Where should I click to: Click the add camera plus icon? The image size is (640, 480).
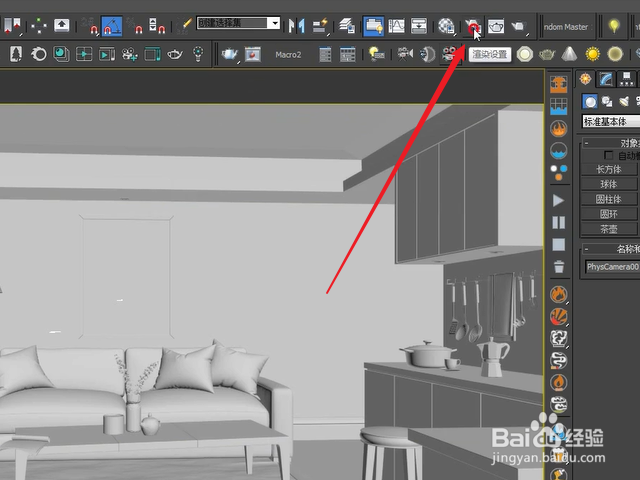click(x=129, y=54)
